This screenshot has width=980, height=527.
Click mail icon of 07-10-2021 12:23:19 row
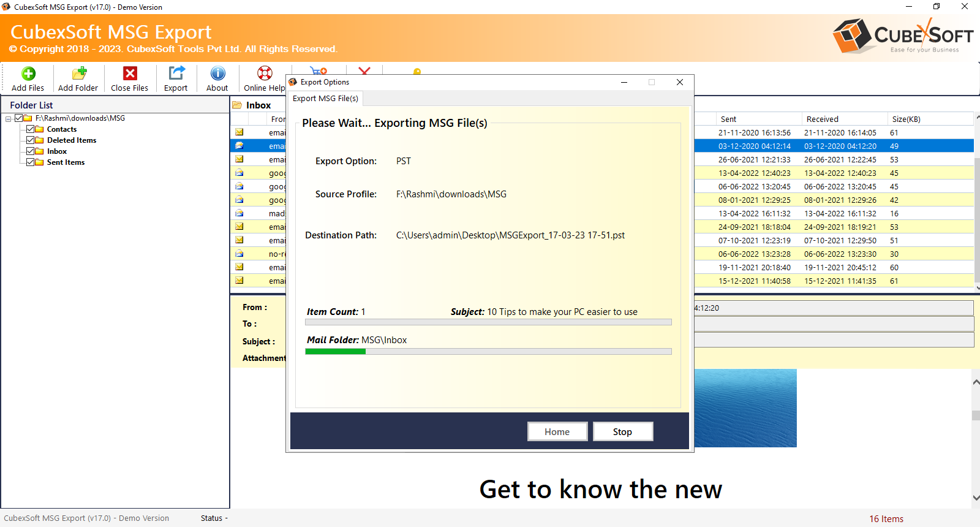click(x=239, y=240)
